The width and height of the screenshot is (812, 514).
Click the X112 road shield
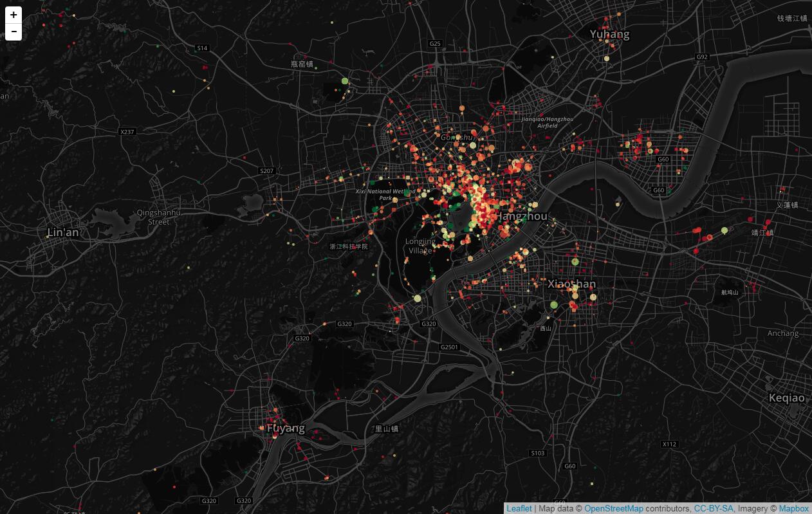click(670, 445)
